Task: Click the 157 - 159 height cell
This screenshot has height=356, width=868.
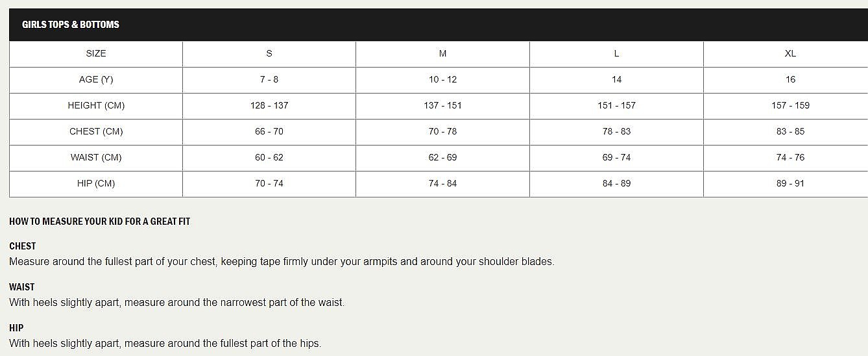Action: coord(790,105)
